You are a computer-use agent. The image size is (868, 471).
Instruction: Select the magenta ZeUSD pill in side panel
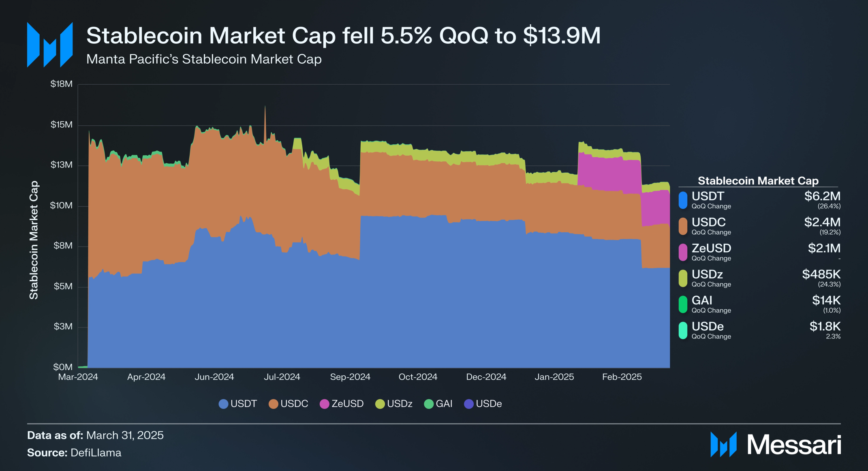pos(683,252)
